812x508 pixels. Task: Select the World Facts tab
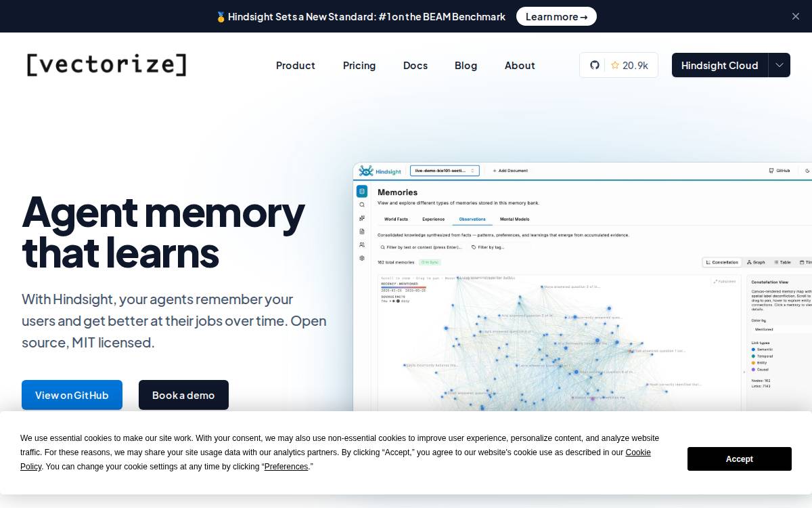click(x=396, y=219)
